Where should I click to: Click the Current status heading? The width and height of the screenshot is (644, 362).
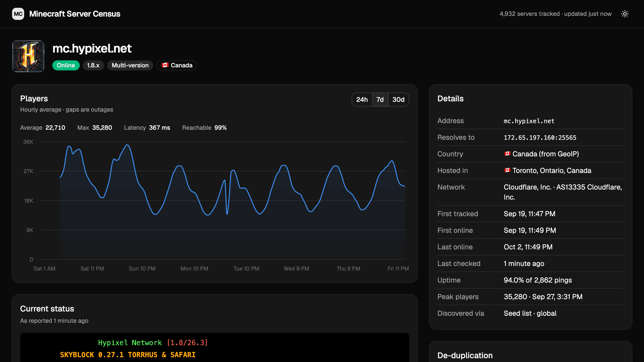click(47, 309)
